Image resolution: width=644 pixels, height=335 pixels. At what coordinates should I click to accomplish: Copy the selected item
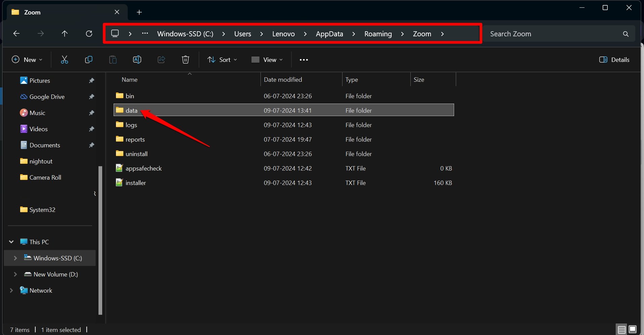[89, 60]
